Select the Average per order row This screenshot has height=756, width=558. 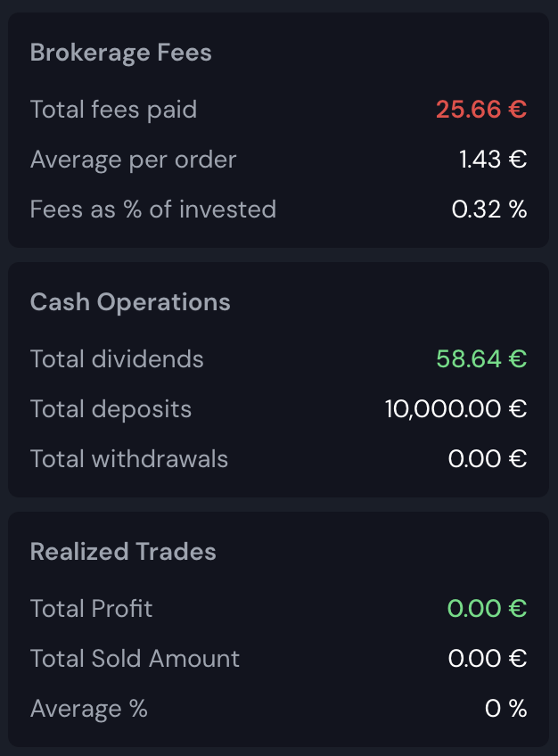point(278,159)
